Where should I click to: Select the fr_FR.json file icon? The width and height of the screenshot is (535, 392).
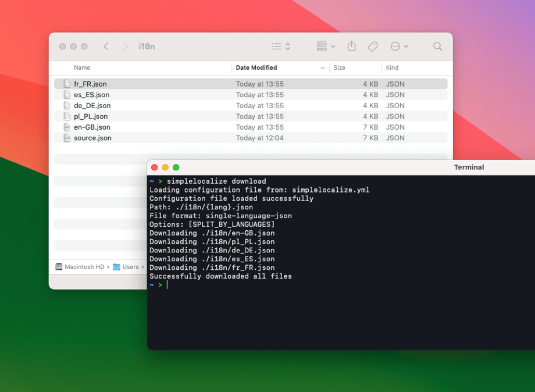(x=67, y=84)
